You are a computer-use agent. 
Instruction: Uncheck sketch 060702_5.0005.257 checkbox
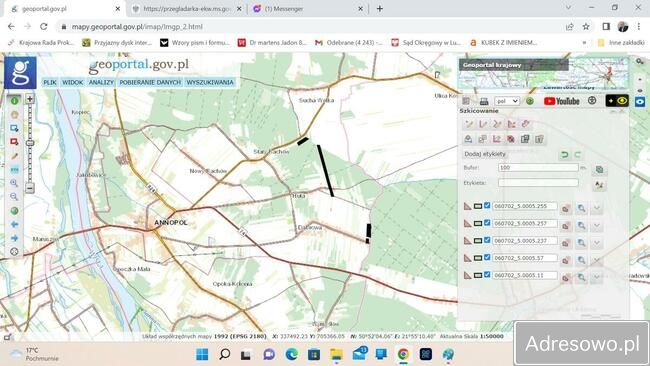point(487,223)
